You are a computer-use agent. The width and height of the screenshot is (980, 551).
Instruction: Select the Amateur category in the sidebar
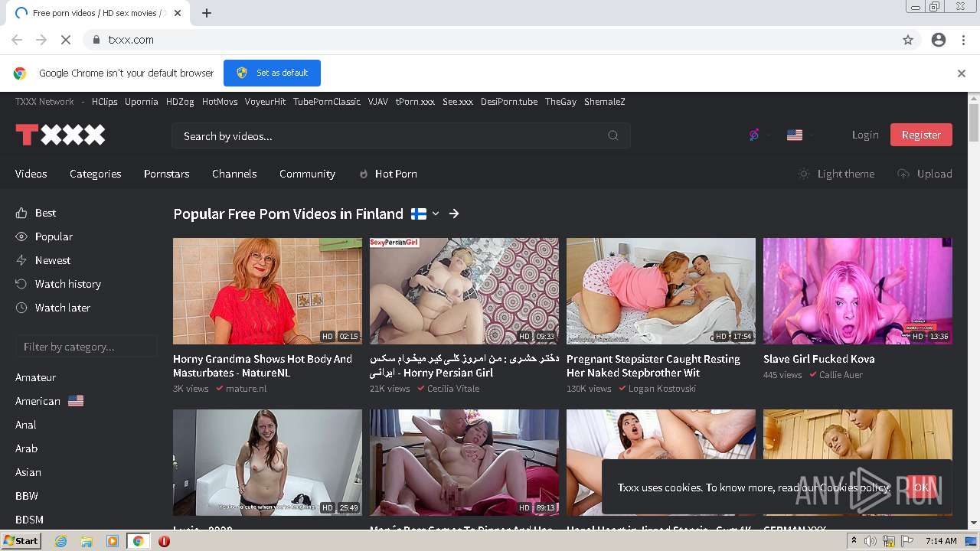pos(36,377)
